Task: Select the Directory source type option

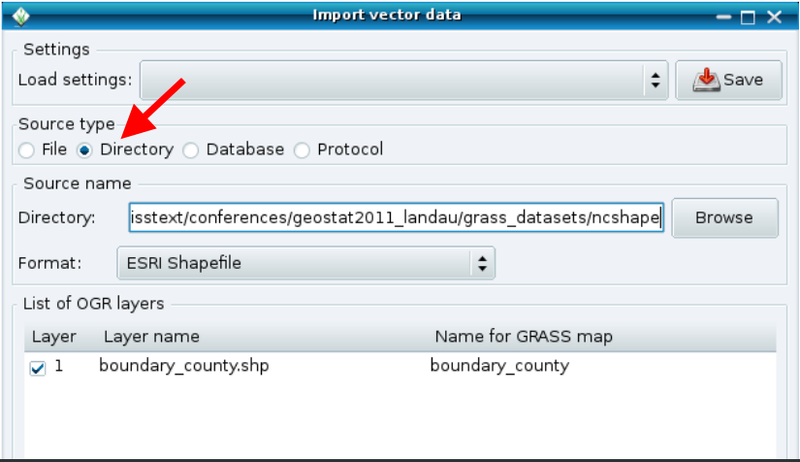Action: point(85,150)
